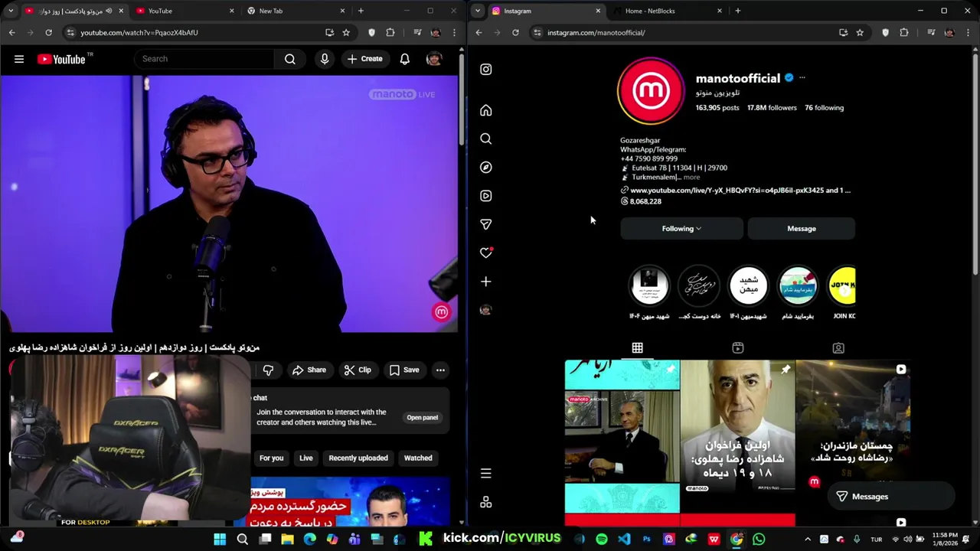Click the dislike thumbs-down icon under video
Viewport: 980px width, 551px height.
point(268,370)
